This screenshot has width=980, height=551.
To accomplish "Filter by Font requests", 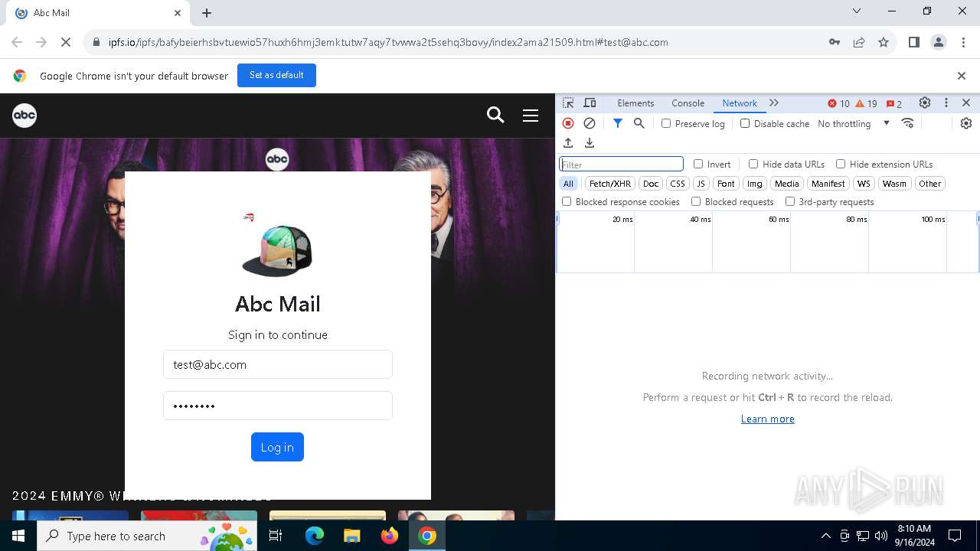I will (726, 184).
